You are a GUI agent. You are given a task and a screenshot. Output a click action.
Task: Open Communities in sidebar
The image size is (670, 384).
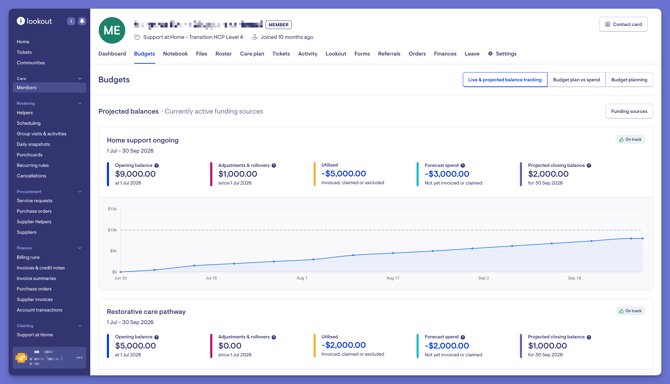[x=31, y=63]
